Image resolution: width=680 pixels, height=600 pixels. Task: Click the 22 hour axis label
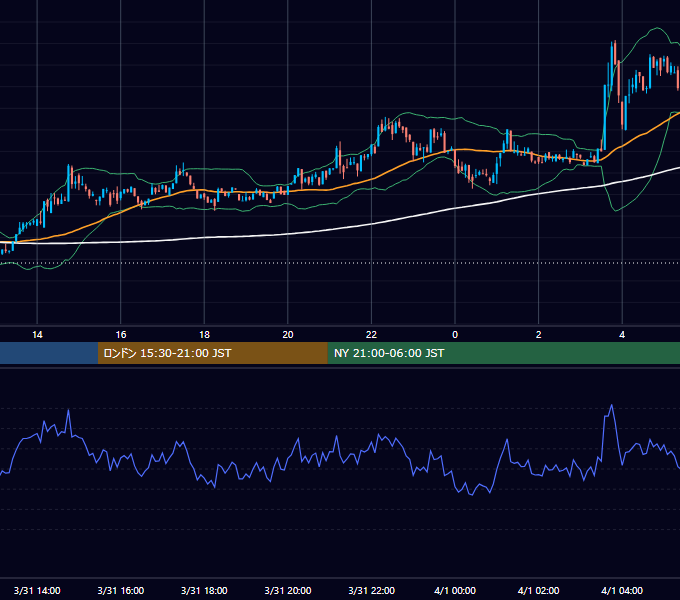[371, 335]
